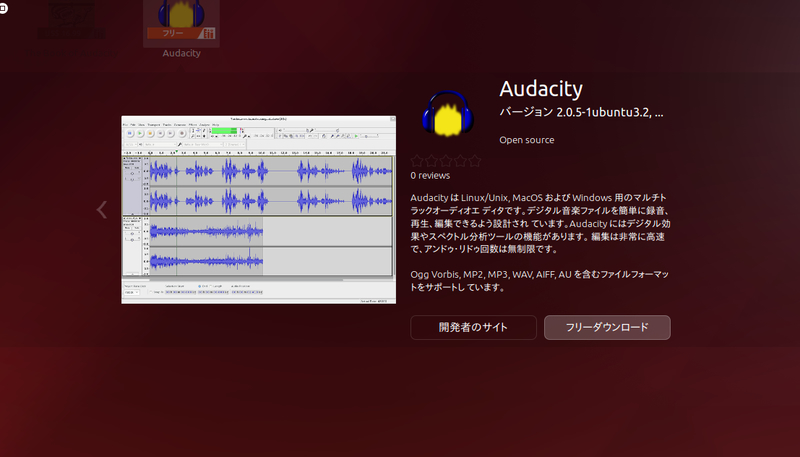The width and height of the screenshot is (800, 457).
Task: Click the large Audacity headphones icon
Action: [x=448, y=114]
